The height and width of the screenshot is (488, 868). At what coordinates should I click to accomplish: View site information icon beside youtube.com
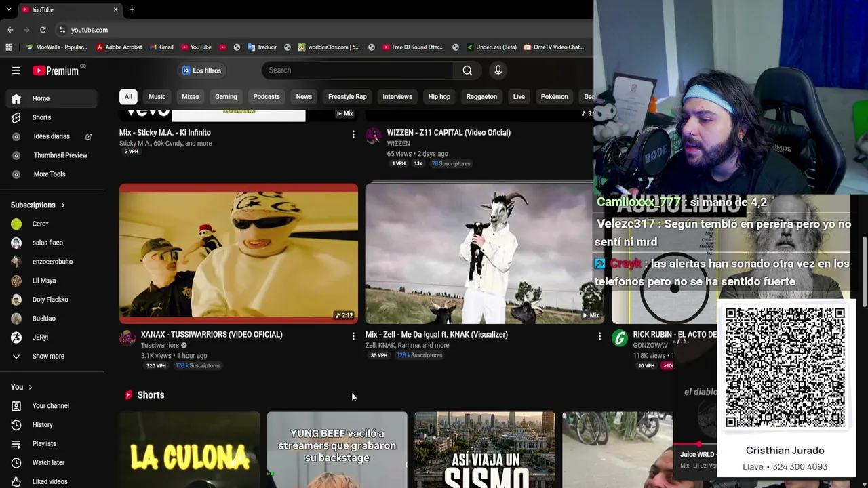62,30
